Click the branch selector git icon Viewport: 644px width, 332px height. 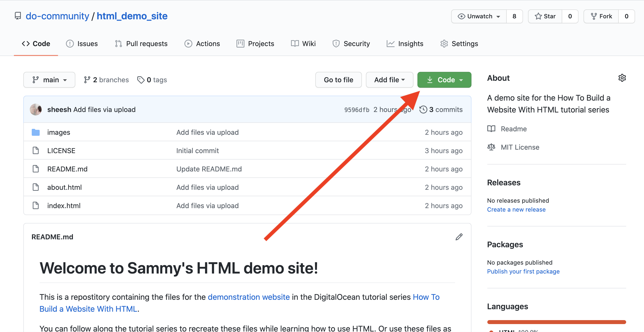[36, 80]
